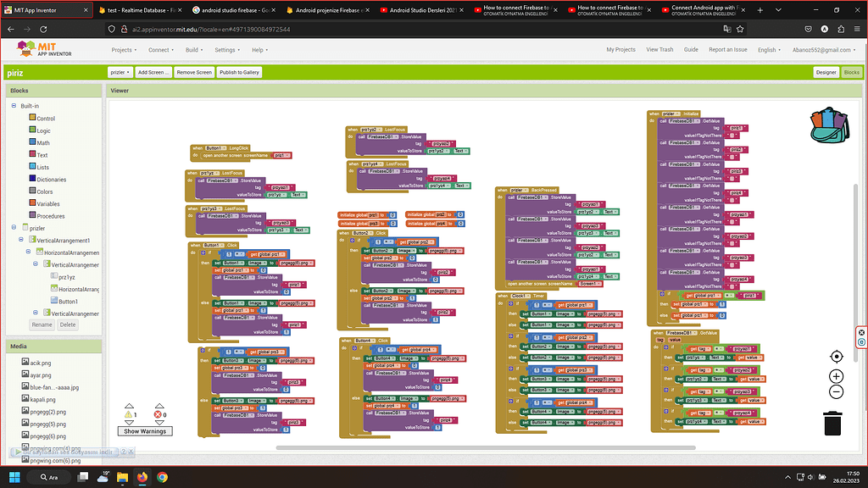Zoom in the blocks workspace
Image resolution: width=868 pixels, height=488 pixels.
point(837,376)
